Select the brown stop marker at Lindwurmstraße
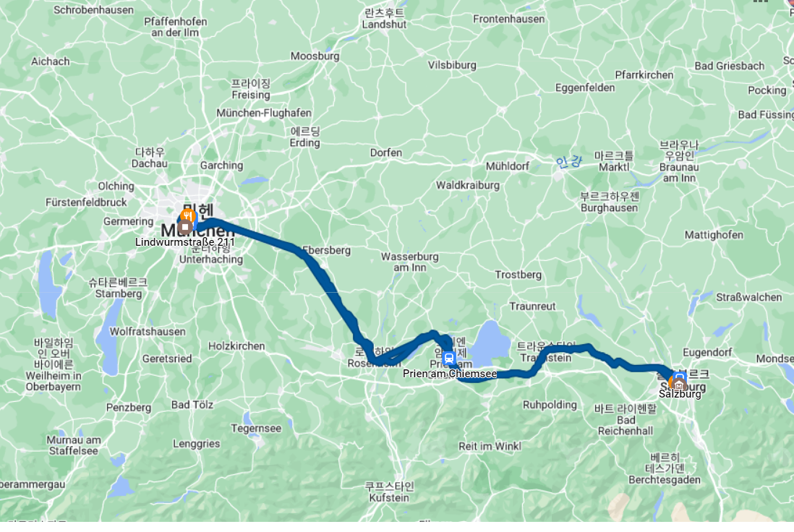The height and width of the screenshot is (532, 794). (x=185, y=227)
